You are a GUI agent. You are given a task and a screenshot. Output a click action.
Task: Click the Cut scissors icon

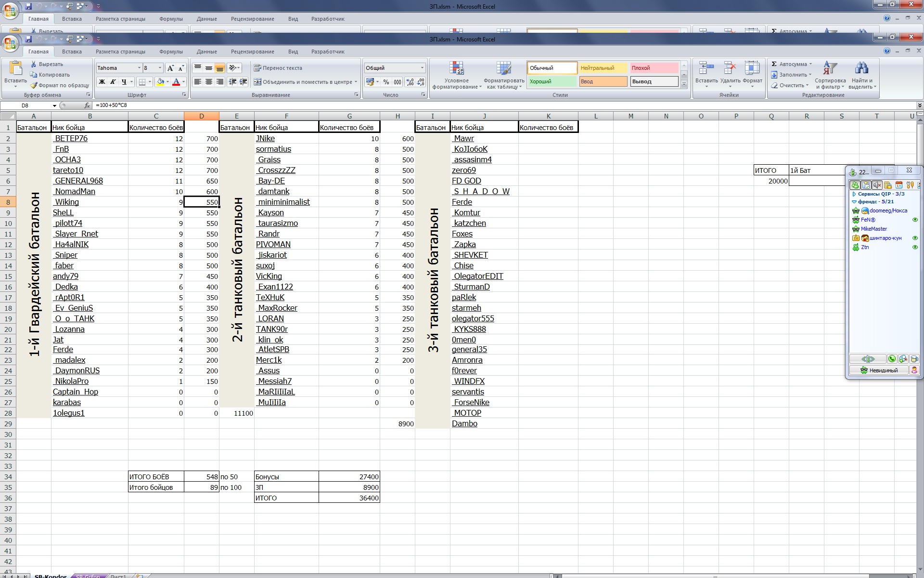pyautogui.click(x=34, y=64)
